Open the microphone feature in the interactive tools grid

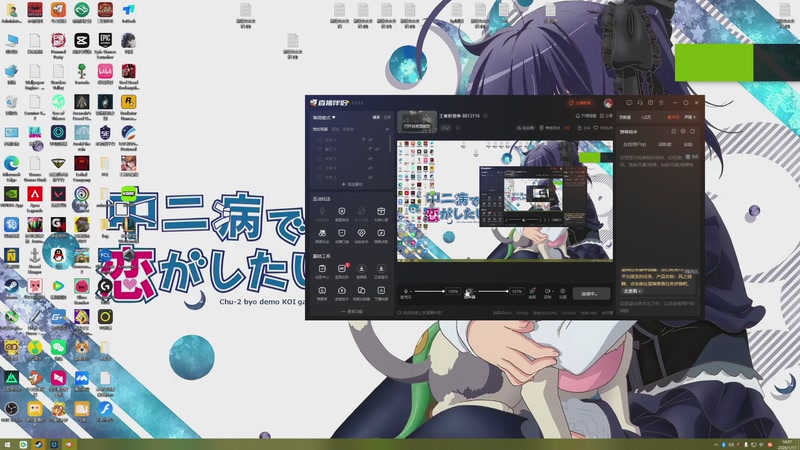[322, 214]
